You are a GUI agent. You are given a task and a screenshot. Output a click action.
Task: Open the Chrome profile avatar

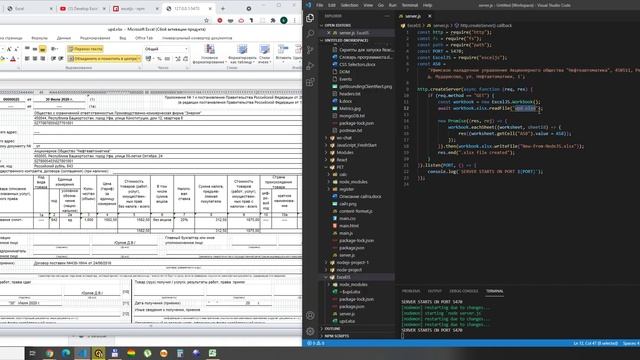pyautogui.click(x=284, y=20)
